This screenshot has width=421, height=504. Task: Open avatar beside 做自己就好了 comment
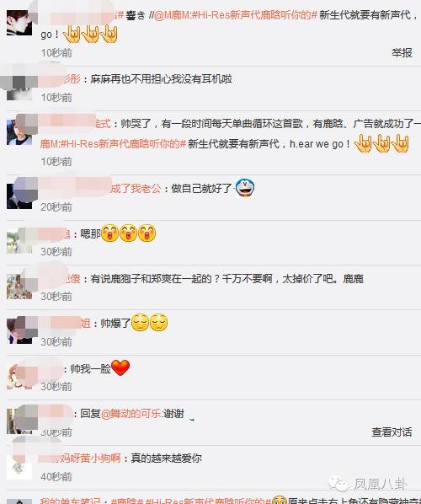click(x=19, y=196)
